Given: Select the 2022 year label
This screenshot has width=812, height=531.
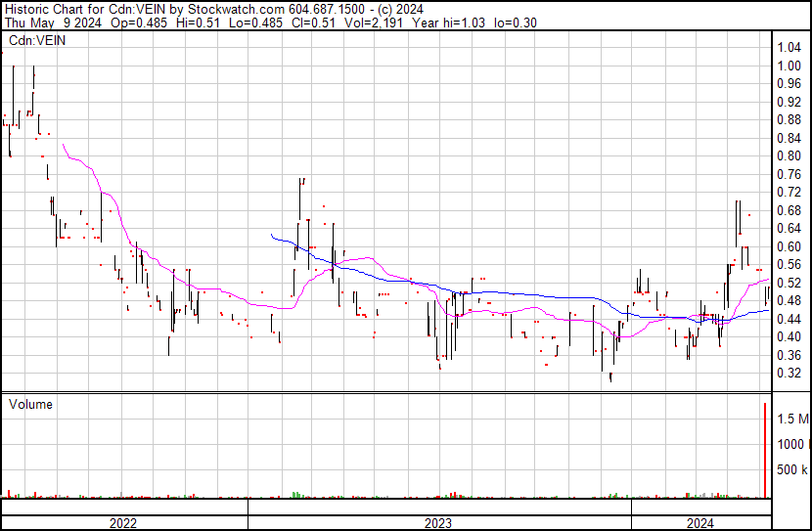Looking at the screenshot, I should 122,523.
